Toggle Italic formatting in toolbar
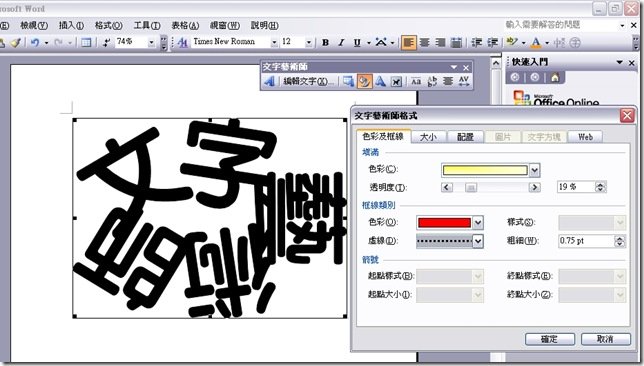 pos(341,42)
